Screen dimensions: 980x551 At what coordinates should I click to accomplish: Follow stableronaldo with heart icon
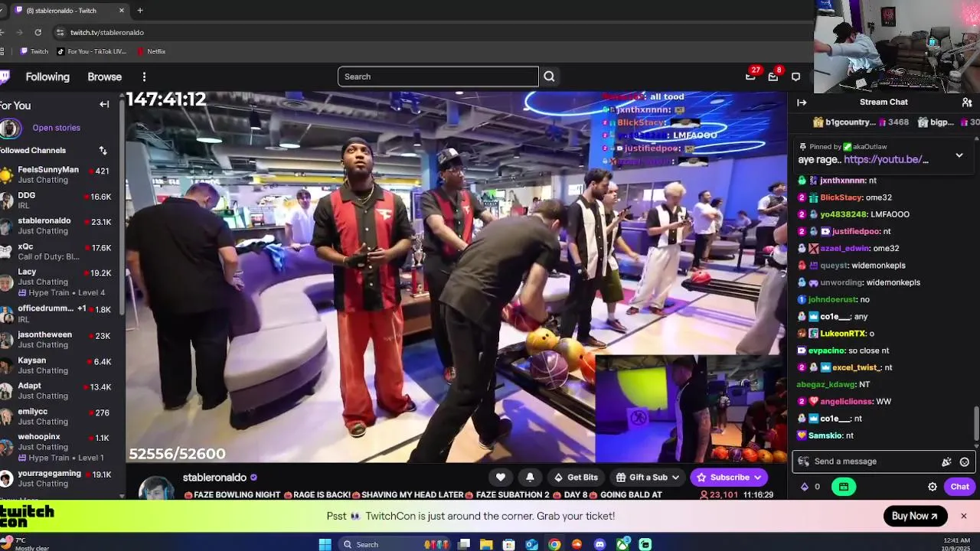click(501, 477)
